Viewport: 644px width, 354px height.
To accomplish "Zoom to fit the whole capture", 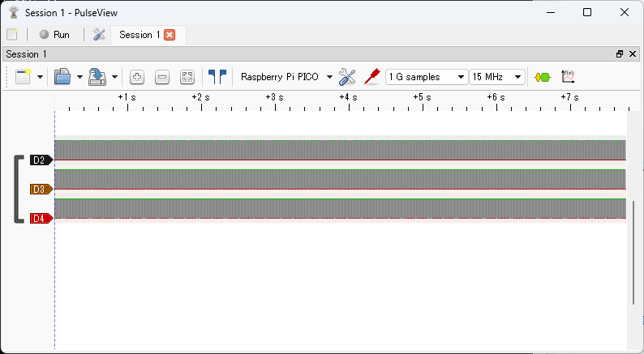I will [187, 77].
